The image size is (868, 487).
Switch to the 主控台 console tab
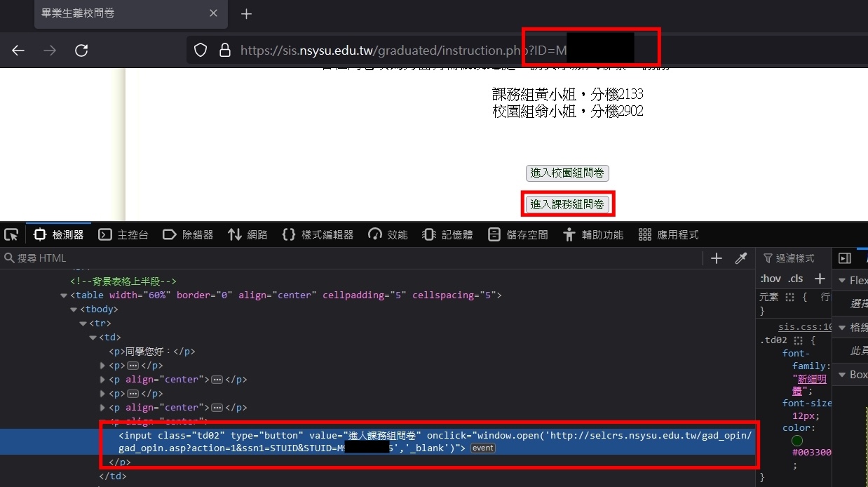point(123,234)
